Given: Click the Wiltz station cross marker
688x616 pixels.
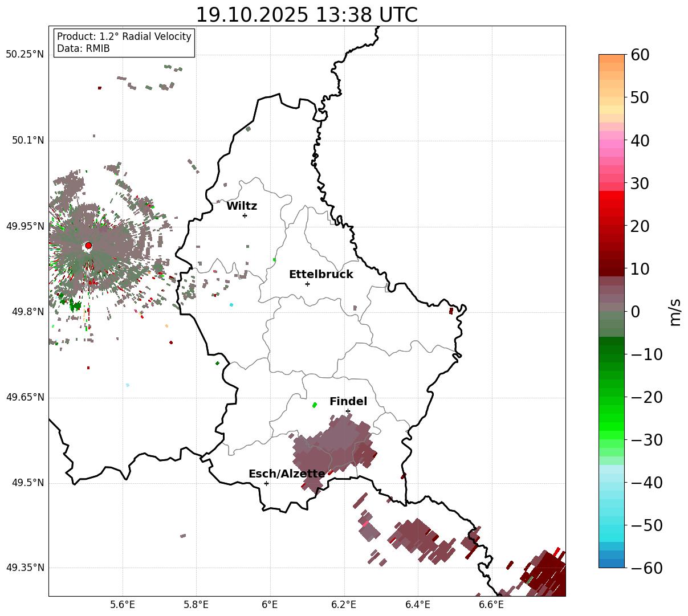Looking at the screenshot, I should coord(245,215).
